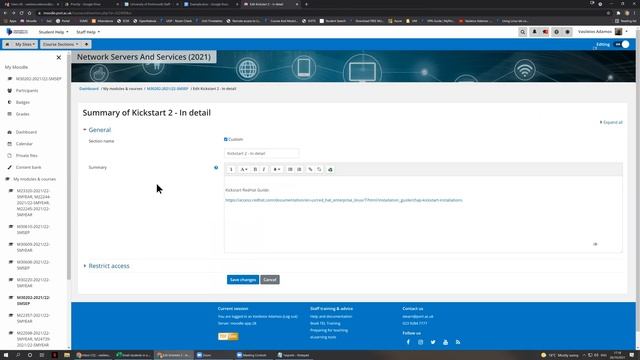Open YouTube icon in the footer
This screenshot has width=640, height=360.
coord(445,342)
